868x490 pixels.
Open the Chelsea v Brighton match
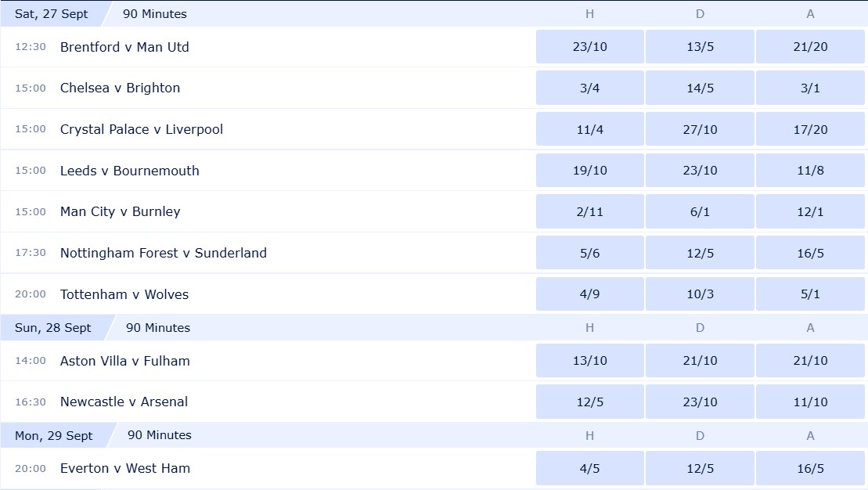(120, 88)
